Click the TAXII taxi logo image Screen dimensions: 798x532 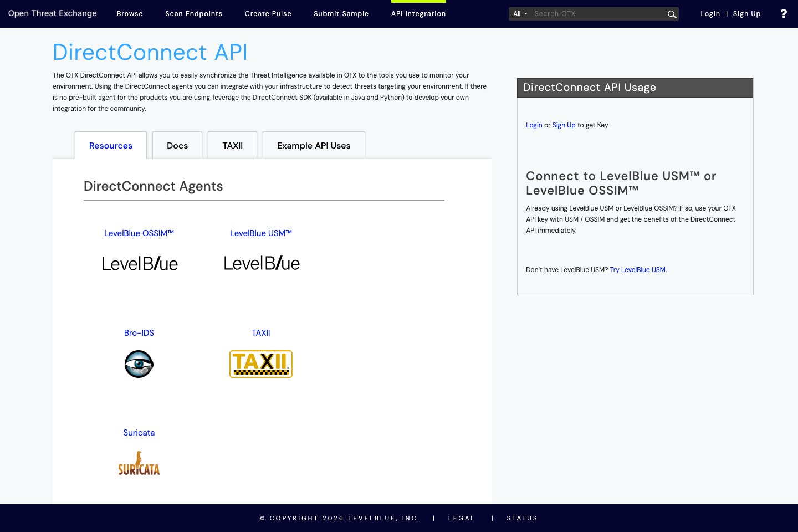point(261,364)
